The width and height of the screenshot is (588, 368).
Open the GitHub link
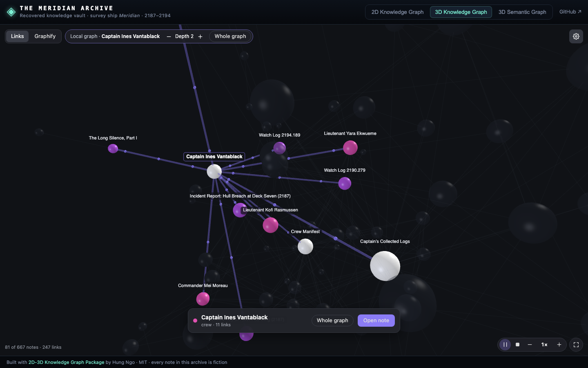(x=570, y=12)
